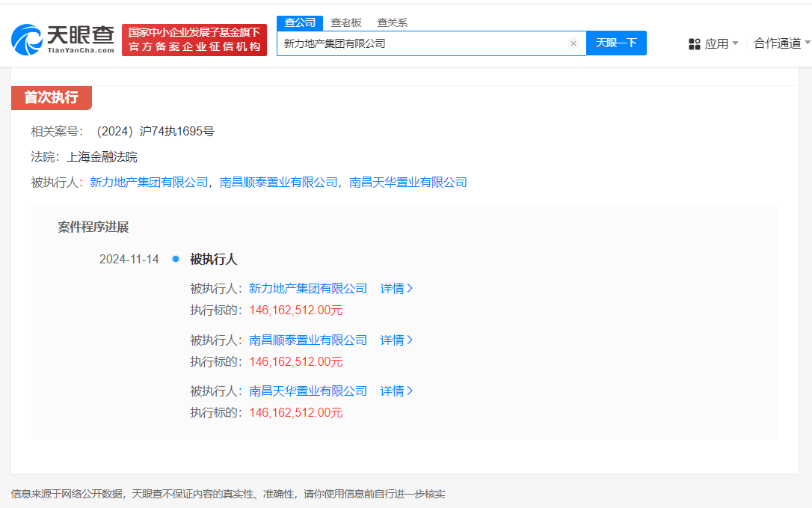Select the 查公司 tab
812x508 pixels.
pyautogui.click(x=300, y=22)
